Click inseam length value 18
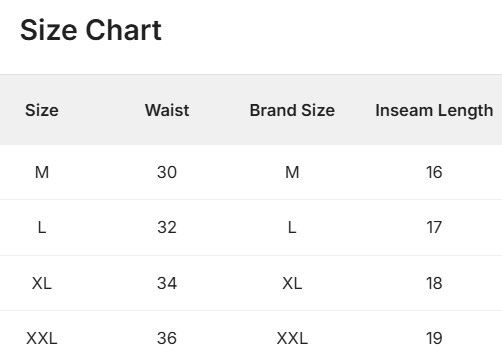502x362 pixels. pyautogui.click(x=434, y=283)
